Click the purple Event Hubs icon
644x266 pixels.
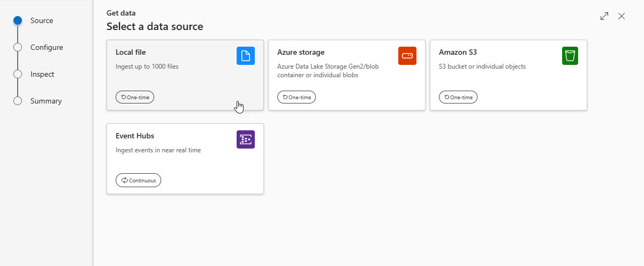click(x=246, y=139)
